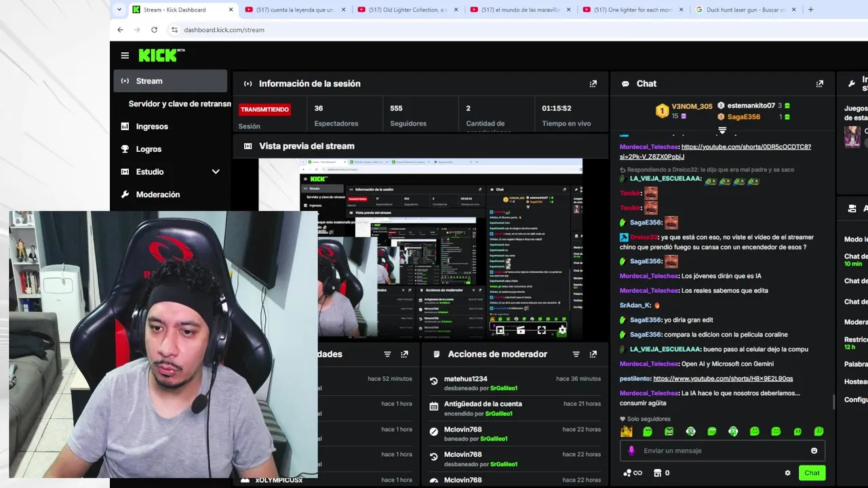Click the channel points infinity icon
The height and width of the screenshot is (488, 868).
[x=632, y=473]
